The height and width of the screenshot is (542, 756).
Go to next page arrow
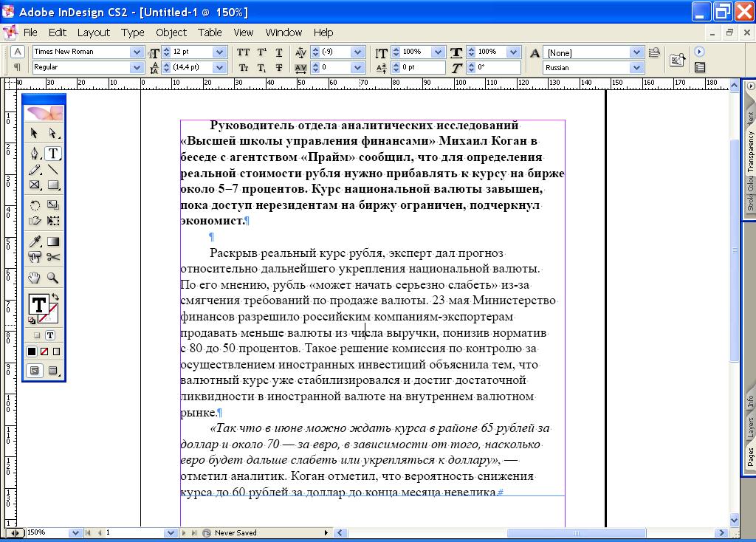[184, 533]
